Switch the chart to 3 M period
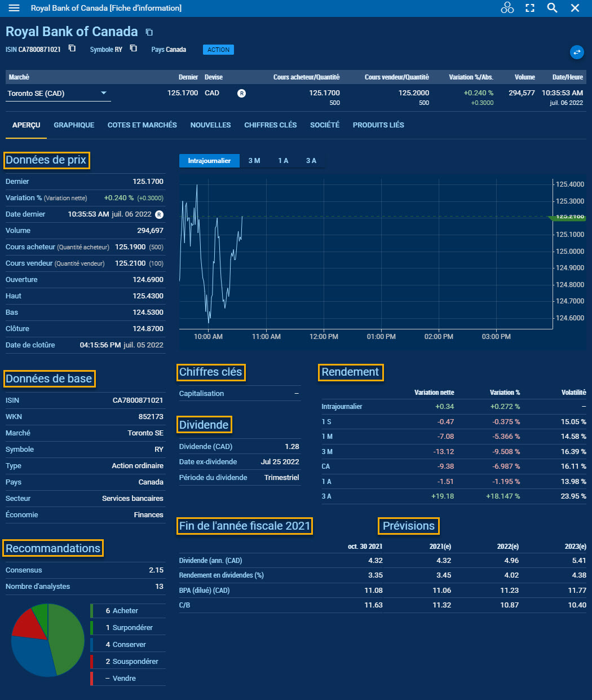 (254, 160)
